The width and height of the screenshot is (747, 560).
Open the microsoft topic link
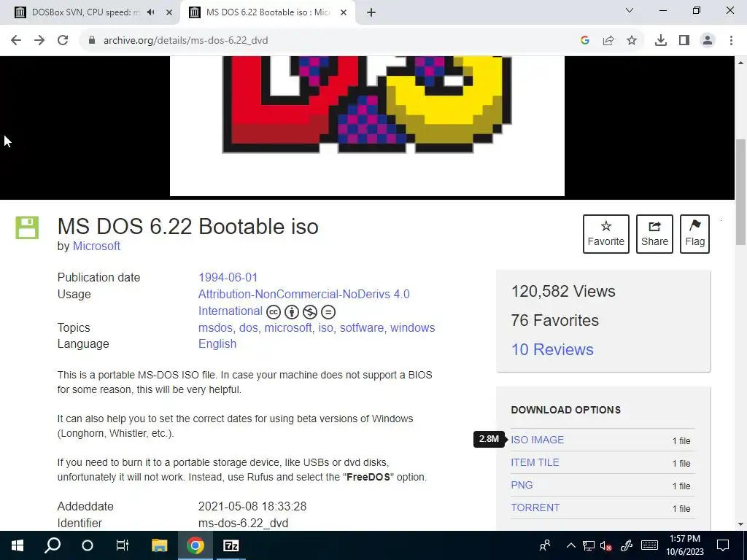click(287, 327)
